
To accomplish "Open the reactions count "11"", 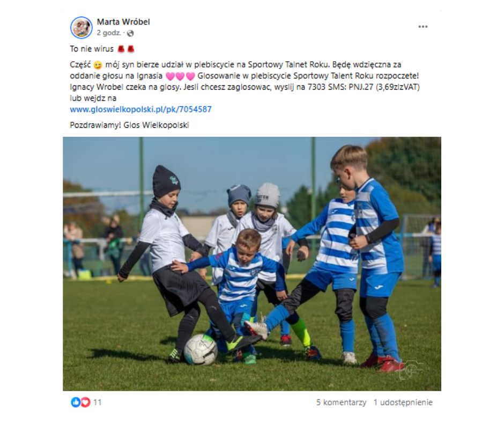I will pyautogui.click(x=98, y=403).
